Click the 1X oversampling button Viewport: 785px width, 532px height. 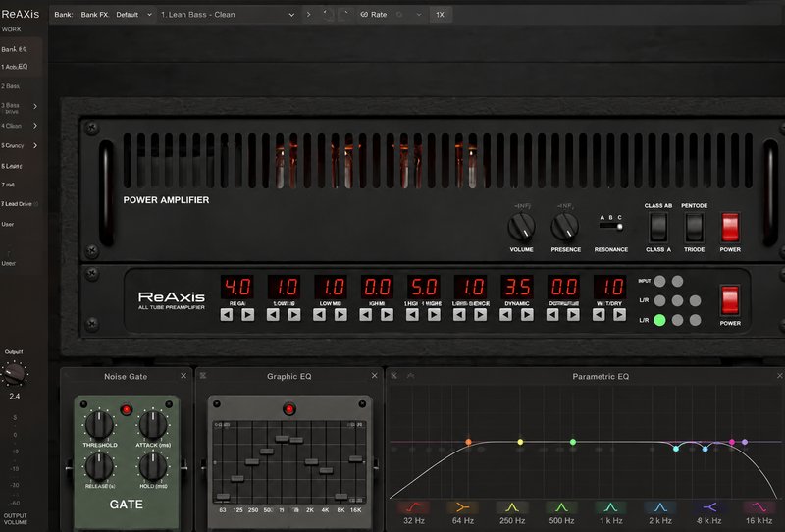pyautogui.click(x=440, y=15)
